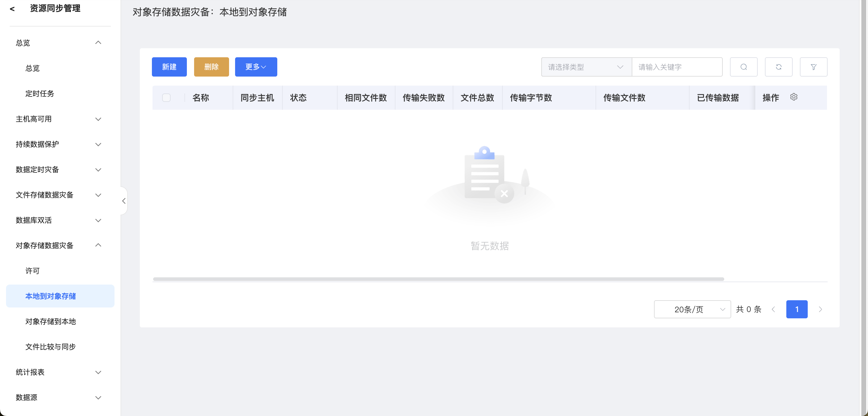Go to previous page arrow

pos(773,309)
